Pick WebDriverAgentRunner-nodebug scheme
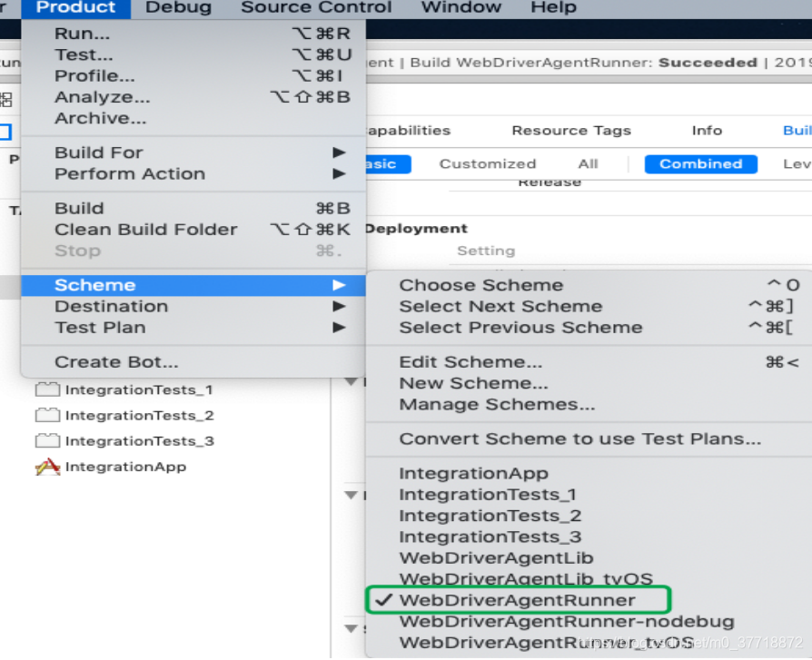This screenshot has height=660, width=812. coord(589,621)
